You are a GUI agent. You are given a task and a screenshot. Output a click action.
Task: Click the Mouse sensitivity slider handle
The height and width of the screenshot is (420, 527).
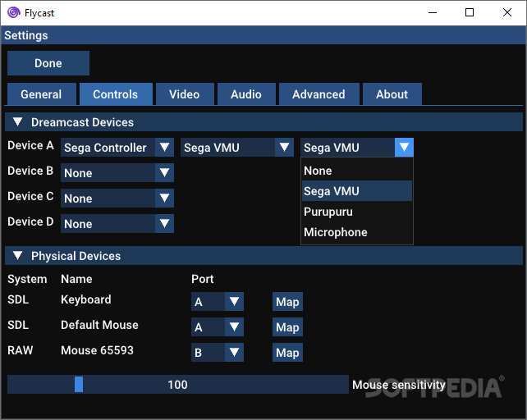click(79, 385)
